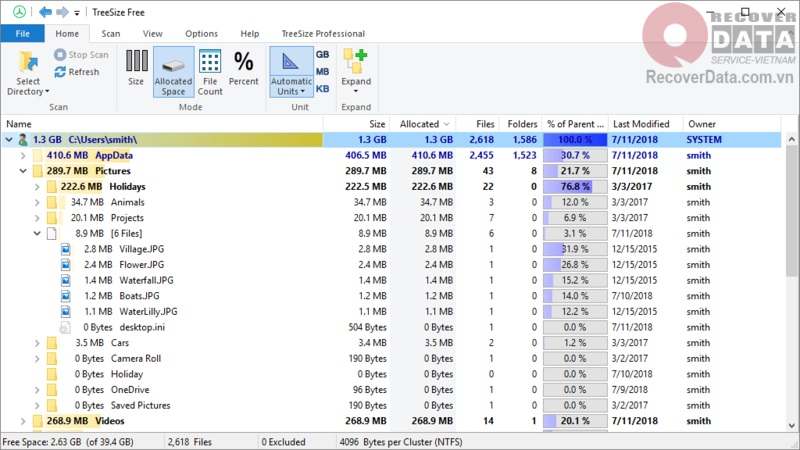Switch mode to File Count
This screenshot has width=800, height=450.
210,72
